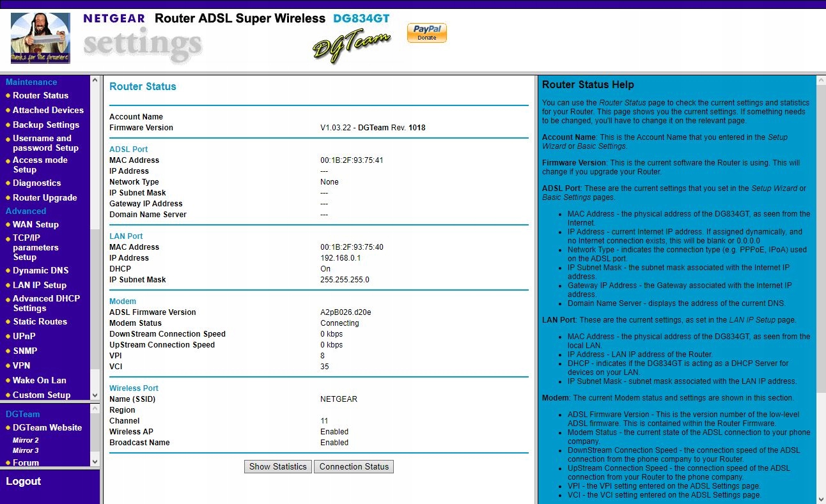Click the Connection Status button

pyautogui.click(x=354, y=466)
